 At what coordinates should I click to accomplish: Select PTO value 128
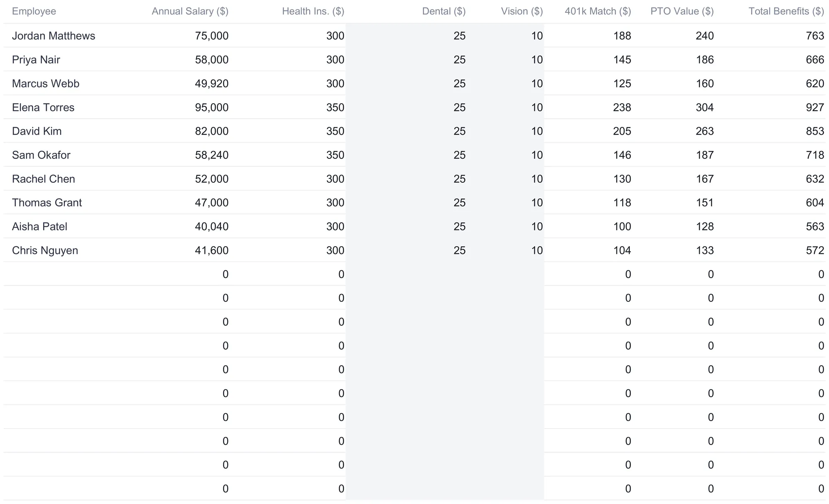tap(705, 226)
